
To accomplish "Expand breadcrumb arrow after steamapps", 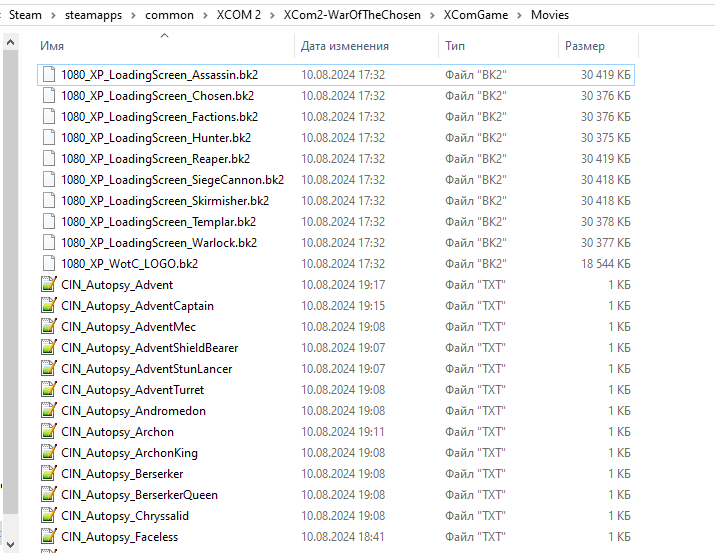I will 134,16.
